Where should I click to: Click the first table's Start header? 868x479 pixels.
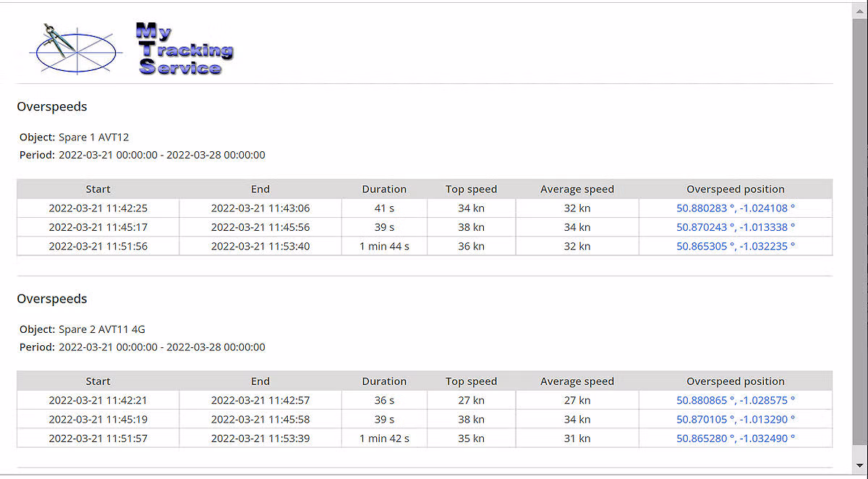pos(98,189)
